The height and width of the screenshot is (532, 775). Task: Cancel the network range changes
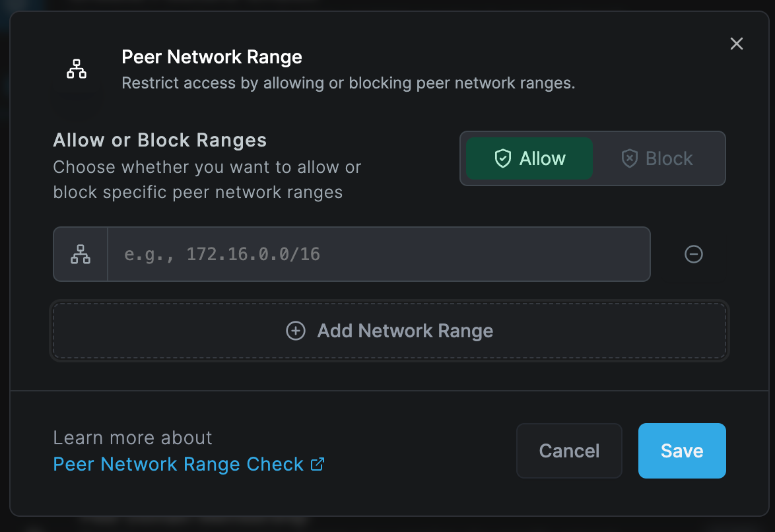pos(569,451)
